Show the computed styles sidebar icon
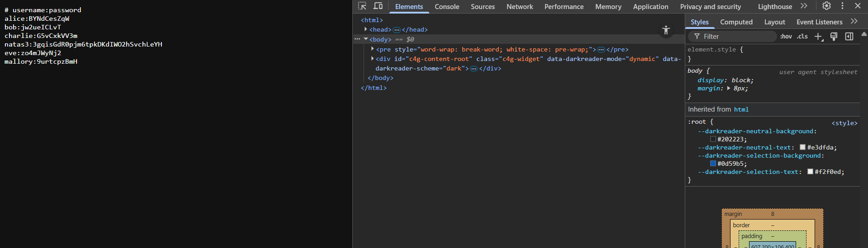This screenshot has height=248, width=868. (849, 37)
